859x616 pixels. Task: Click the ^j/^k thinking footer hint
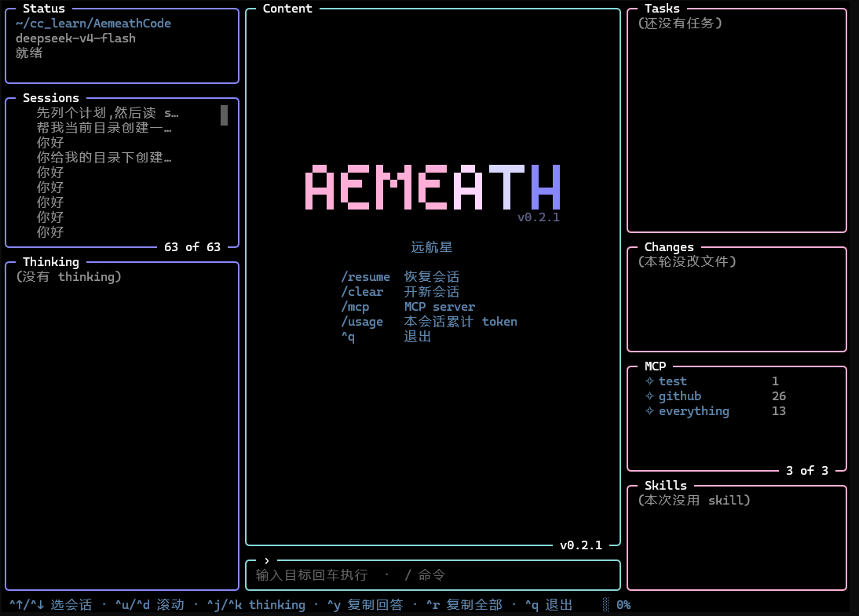click(x=256, y=605)
